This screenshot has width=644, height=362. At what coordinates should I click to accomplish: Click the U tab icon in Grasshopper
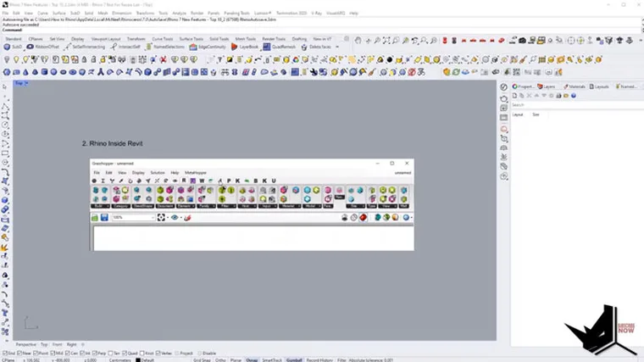[274, 181]
